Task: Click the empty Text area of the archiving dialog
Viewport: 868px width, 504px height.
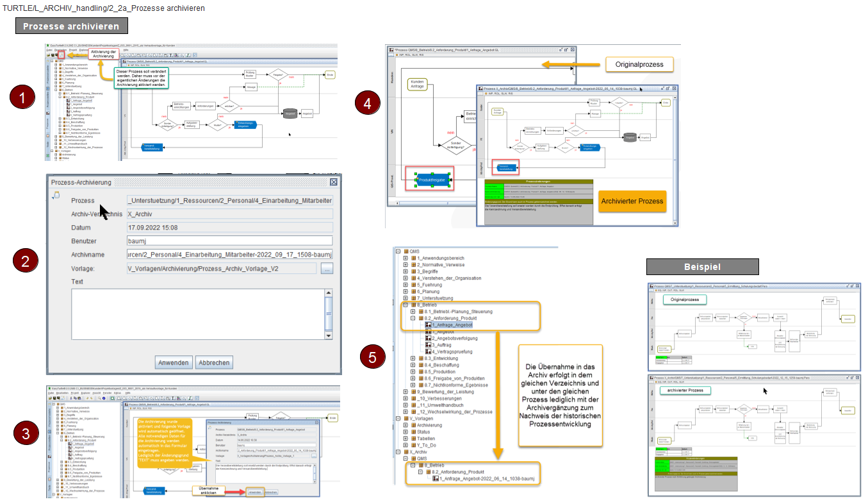Action: pos(197,314)
